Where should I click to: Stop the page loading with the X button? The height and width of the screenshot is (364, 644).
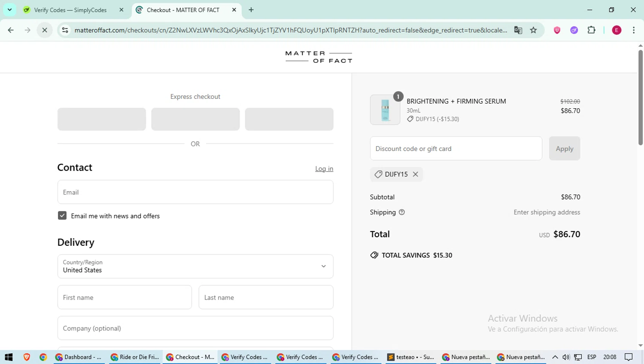click(x=45, y=30)
